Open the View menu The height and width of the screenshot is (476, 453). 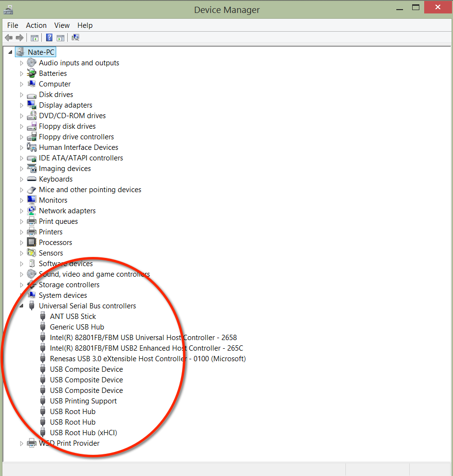[x=62, y=25]
